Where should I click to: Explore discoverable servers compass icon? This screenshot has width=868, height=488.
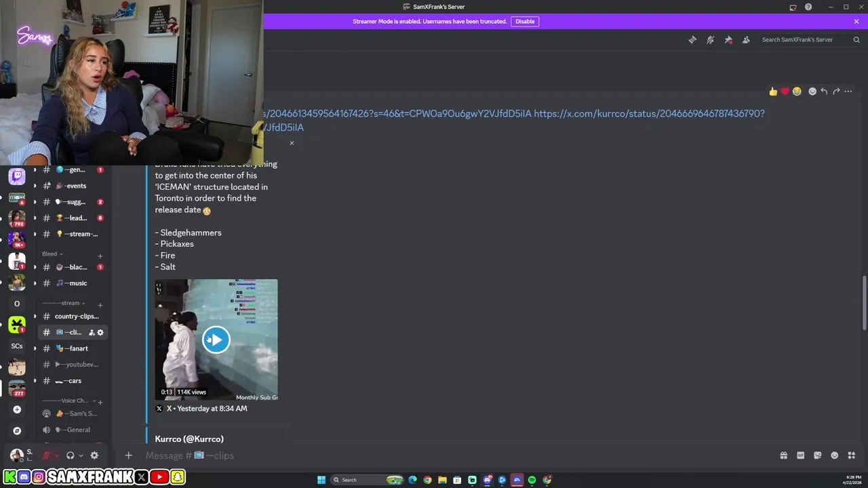[17, 431]
